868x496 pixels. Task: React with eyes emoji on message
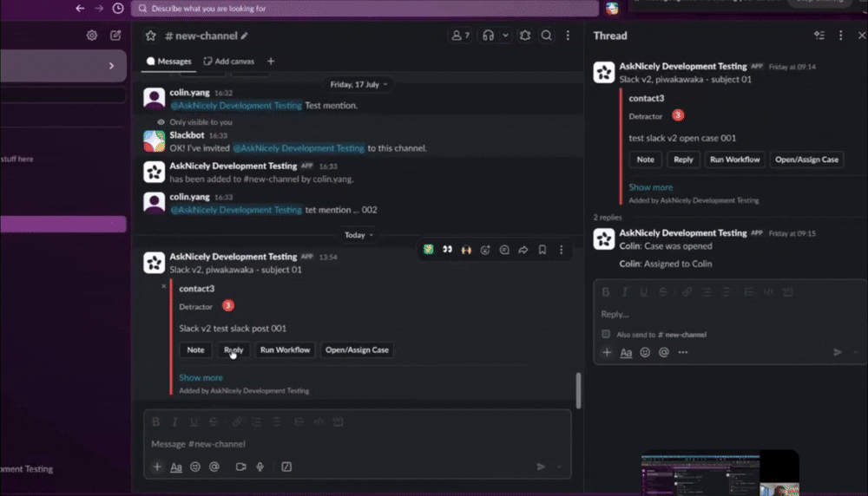(447, 250)
